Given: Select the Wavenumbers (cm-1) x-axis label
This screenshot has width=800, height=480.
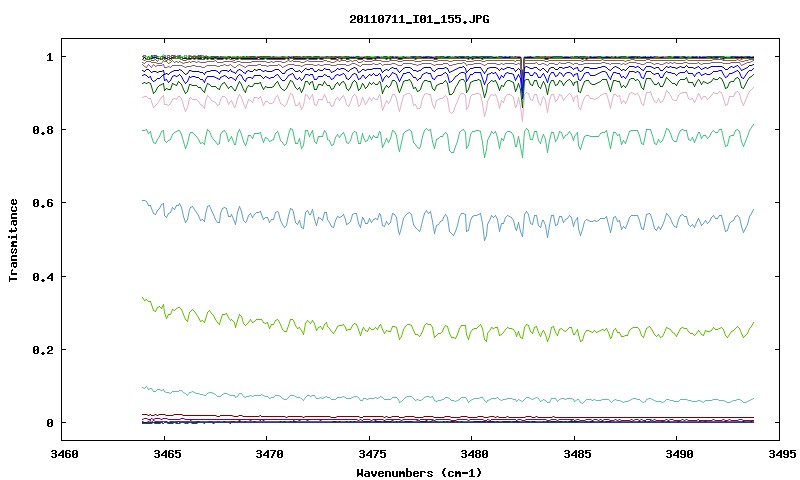Looking at the screenshot, I should coord(419,472).
